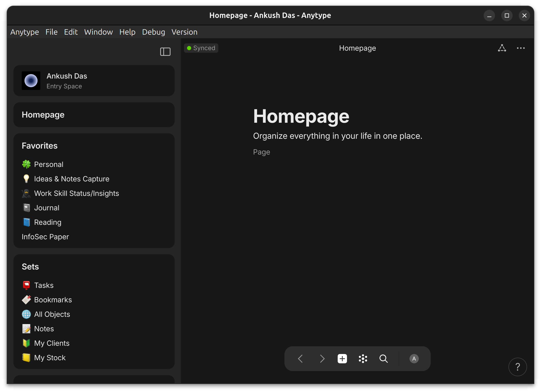Expand the Favorites section
Screen dimensions: 541x392
(x=39, y=145)
